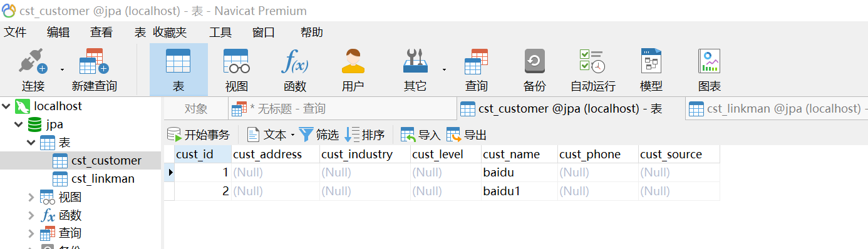
Task: Click the 导入 import button
Action: click(x=421, y=135)
